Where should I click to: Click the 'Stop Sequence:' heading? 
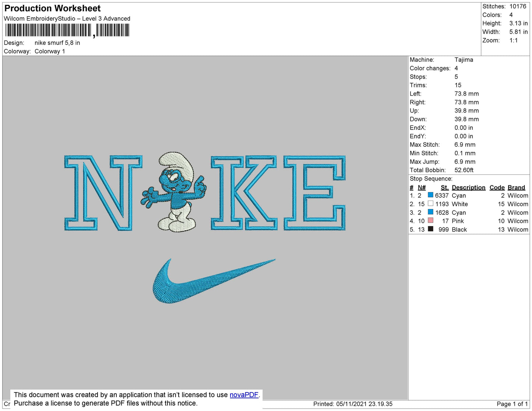click(x=431, y=178)
